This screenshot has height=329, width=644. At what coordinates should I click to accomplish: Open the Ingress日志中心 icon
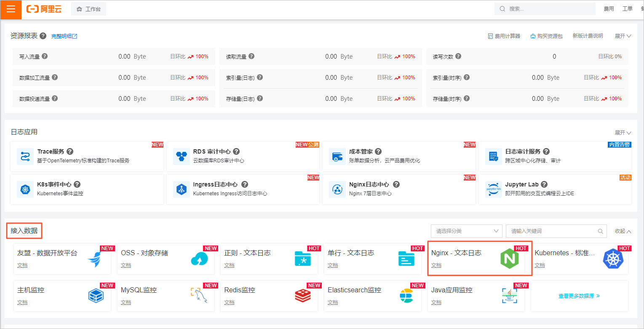coord(182,189)
